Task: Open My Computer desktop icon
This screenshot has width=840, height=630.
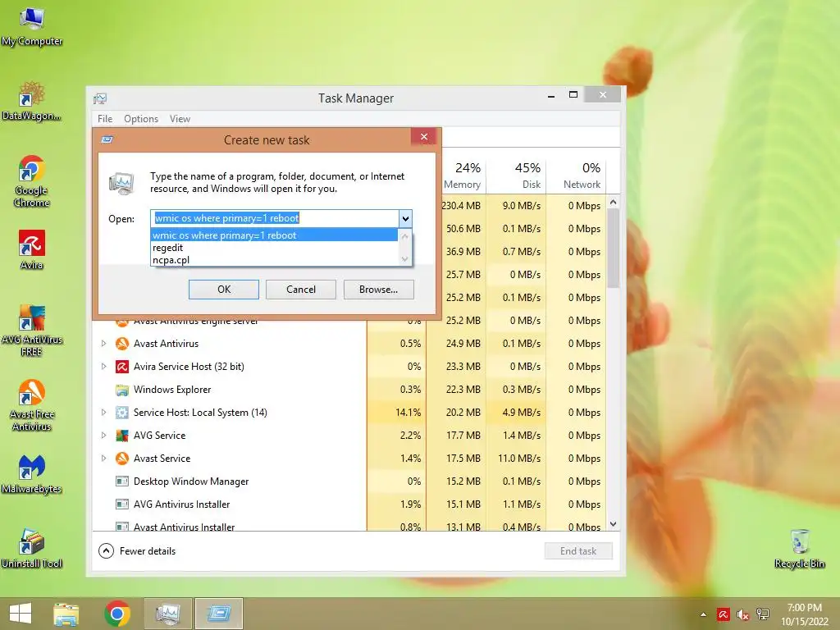Action: point(32,27)
